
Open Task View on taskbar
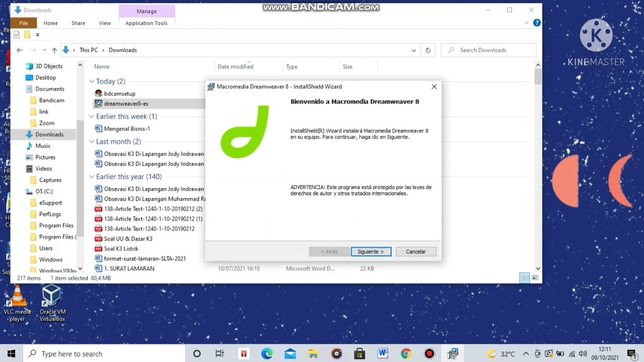point(220,354)
